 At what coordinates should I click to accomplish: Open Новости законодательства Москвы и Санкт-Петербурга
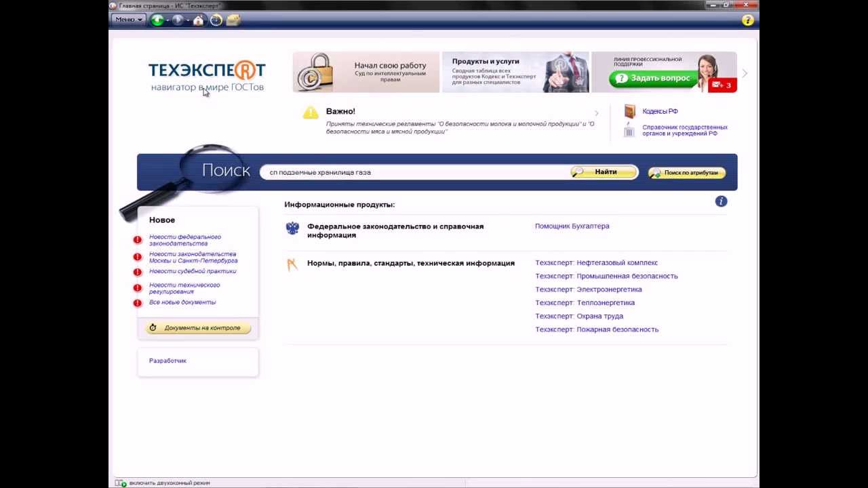[193, 257]
